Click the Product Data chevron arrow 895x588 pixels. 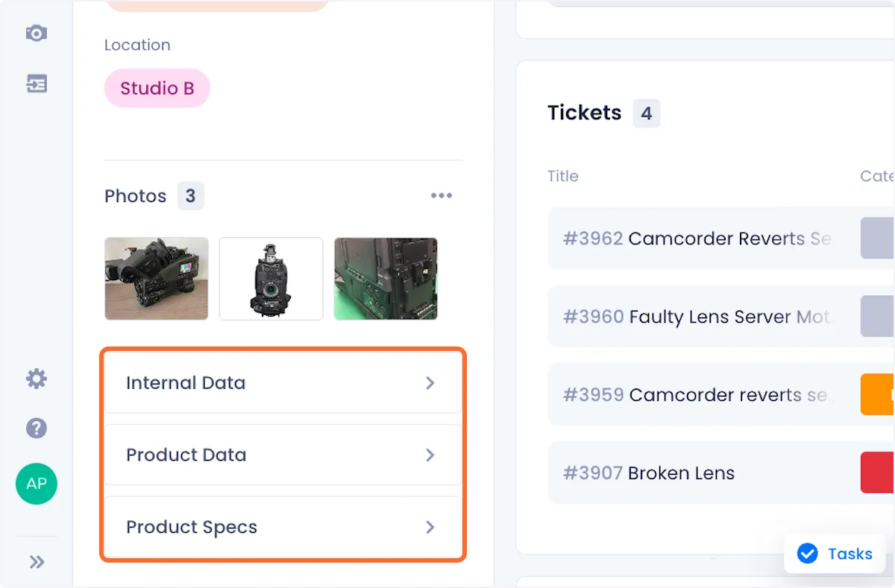(430, 455)
